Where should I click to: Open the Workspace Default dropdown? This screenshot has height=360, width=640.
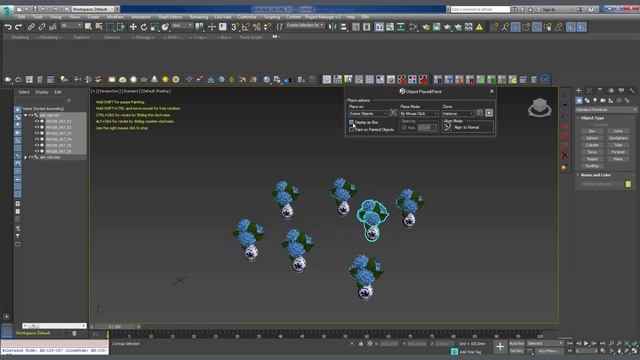93,9
